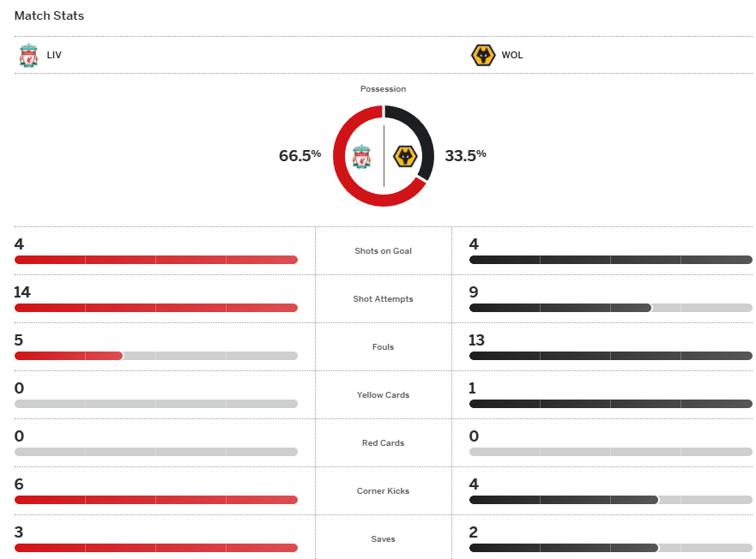Click Liverpool's red Corner Kicks bar

coord(155,500)
